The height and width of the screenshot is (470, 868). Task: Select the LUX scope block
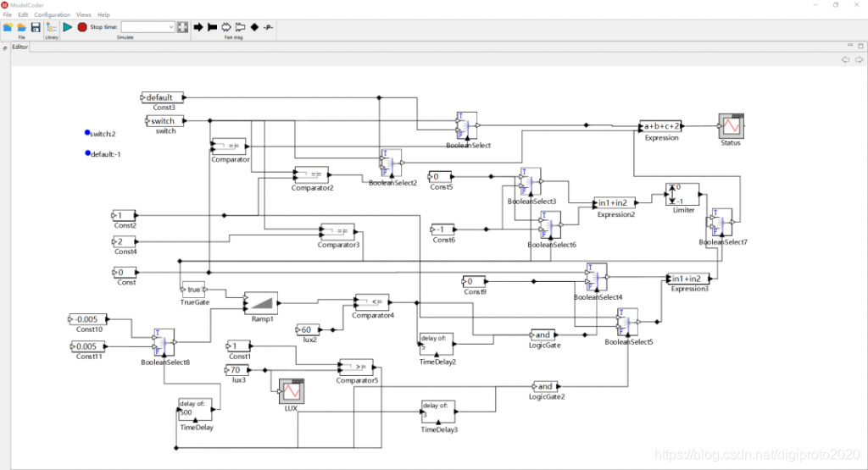tap(292, 391)
